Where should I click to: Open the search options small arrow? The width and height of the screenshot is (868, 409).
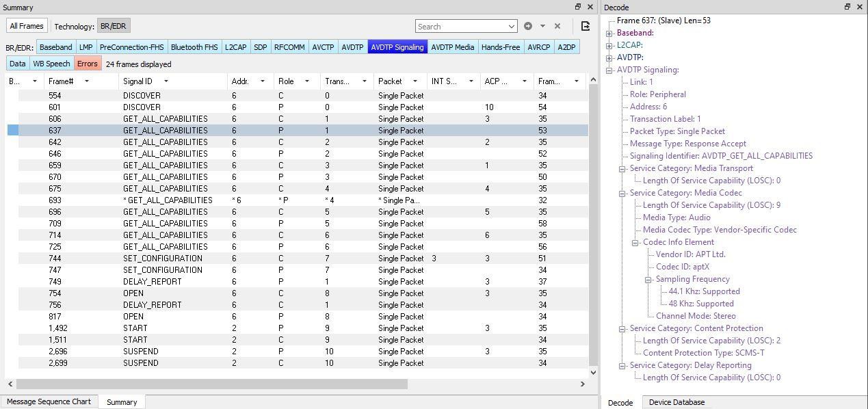tap(542, 26)
